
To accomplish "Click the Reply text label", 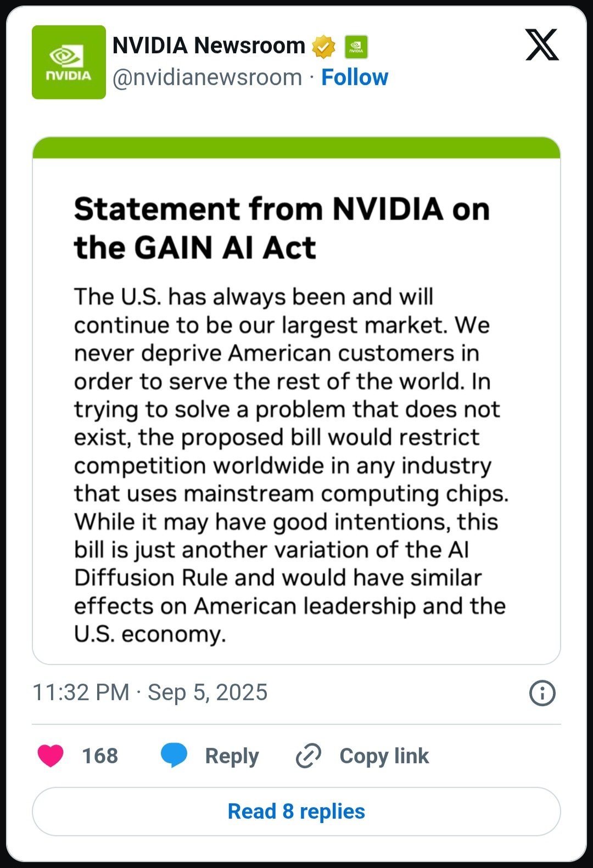I will (x=232, y=756).
